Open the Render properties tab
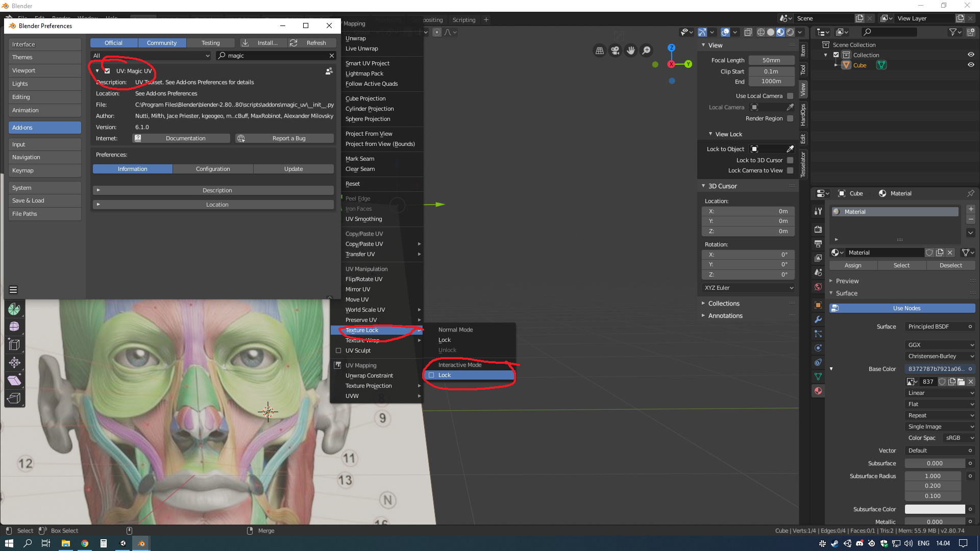The image size is (980, 551). pos(818,229)
